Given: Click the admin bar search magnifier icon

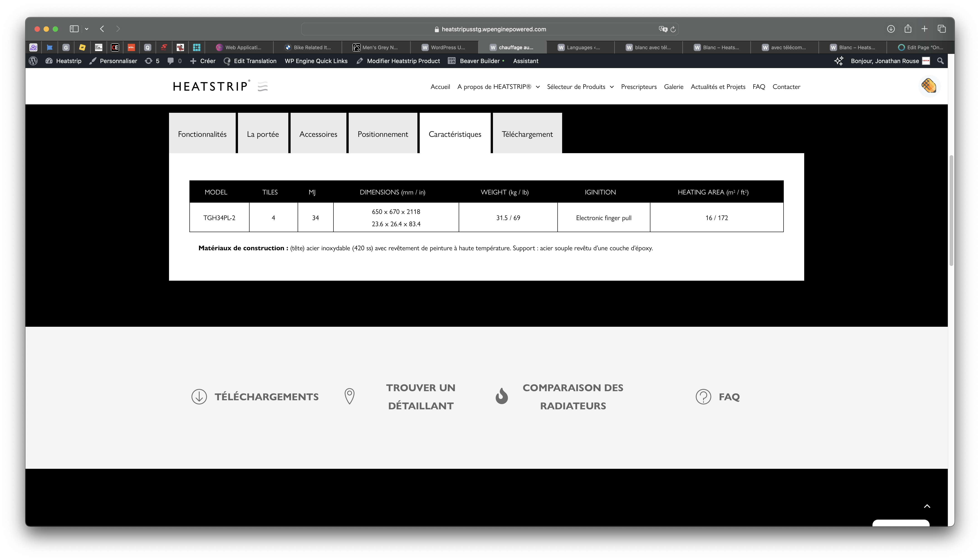Looking at the screenshot, I should pyautogui.click(x=940, y=61).
